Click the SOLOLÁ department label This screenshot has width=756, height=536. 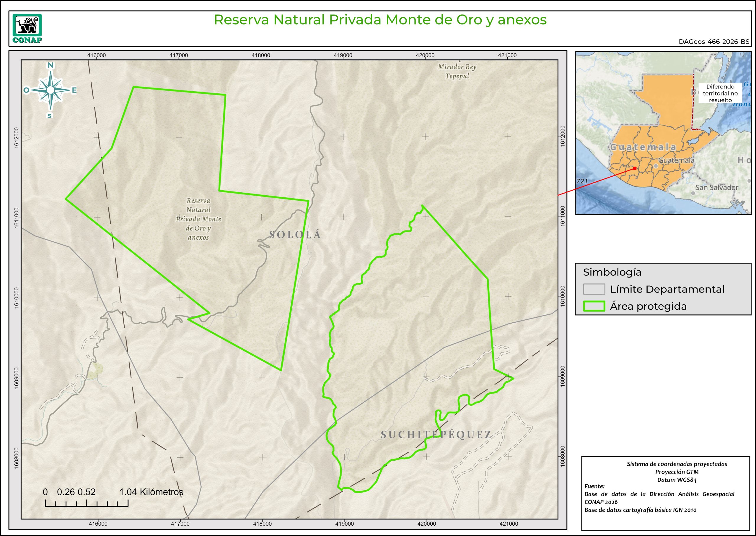tap(295, 235)
